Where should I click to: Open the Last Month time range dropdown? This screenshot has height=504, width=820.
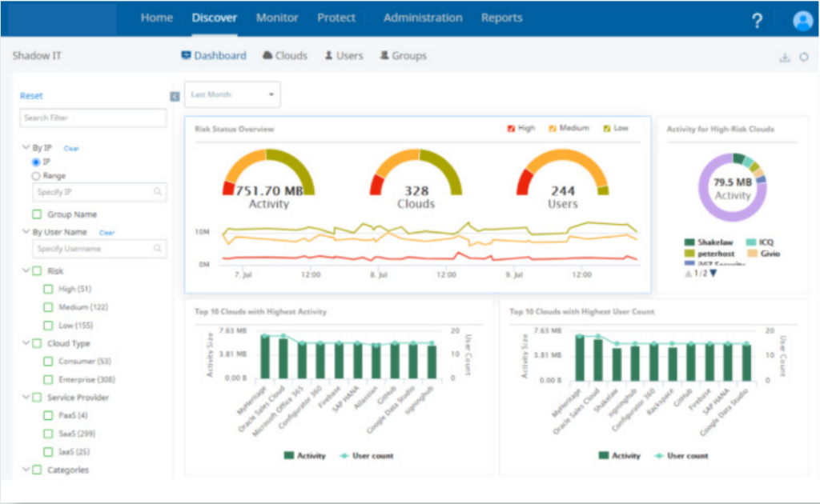[x=232, y=94]
